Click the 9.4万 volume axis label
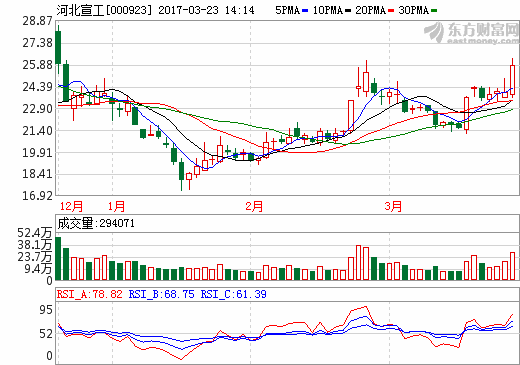 [38, 269]
